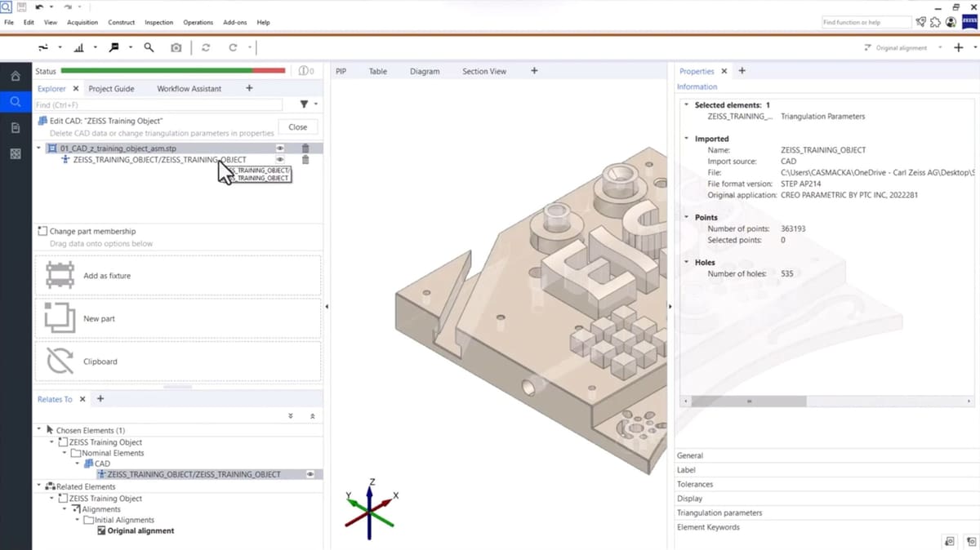Delete the 01_CAD_z_training_object_asm.stp entry with trash icon
This screenshot has width=980, height=550.
pos(305,149)
